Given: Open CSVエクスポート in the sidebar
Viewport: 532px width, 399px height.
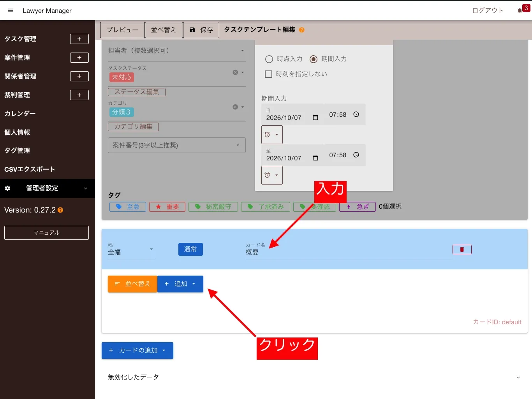Looking at the screenshot, I should pos(30,169).
